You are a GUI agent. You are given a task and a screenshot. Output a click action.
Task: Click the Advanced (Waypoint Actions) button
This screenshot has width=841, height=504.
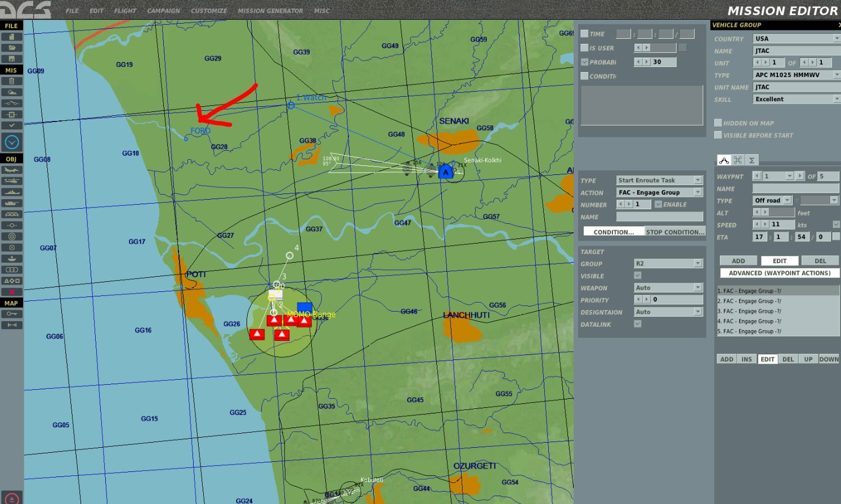pos(780,273)
